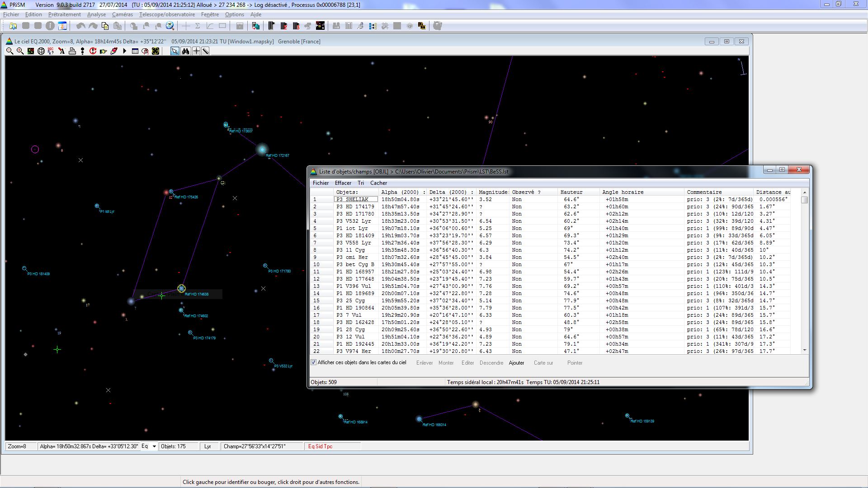The height and width of the screenshot is (488, 868).
Task: Open the Telescope/observatoire menu
Action: (167, 14)
